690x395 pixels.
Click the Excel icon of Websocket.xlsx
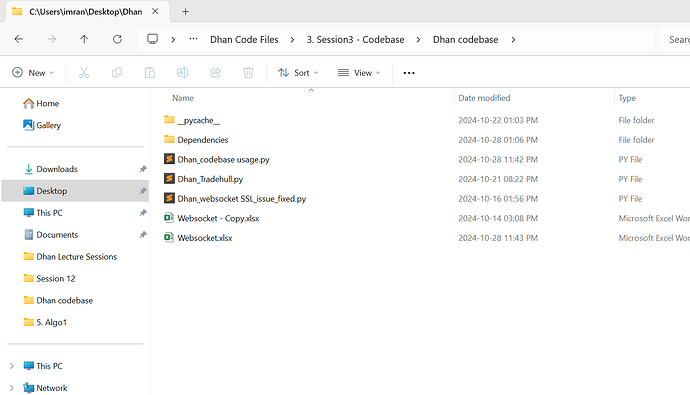169,238
